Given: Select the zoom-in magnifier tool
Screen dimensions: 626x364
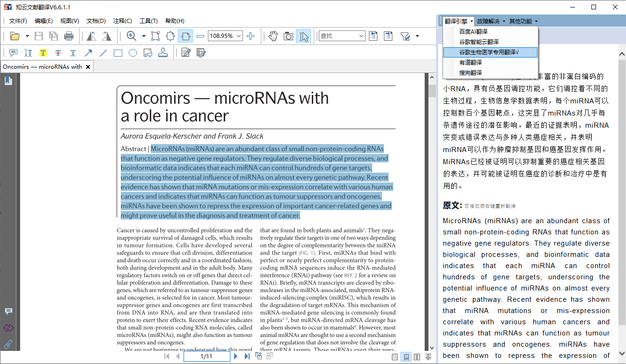Looking at the screenshot, I should pos(132,36).
